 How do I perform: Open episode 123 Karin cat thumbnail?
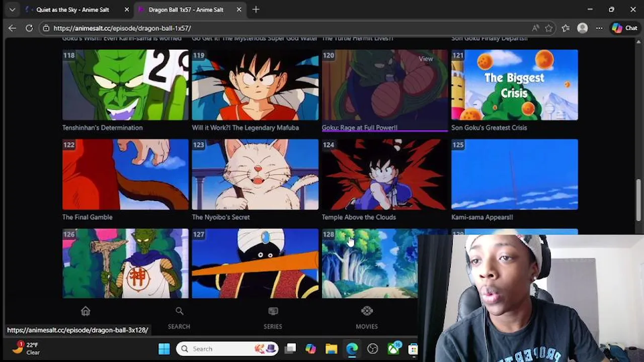(255, 174)
